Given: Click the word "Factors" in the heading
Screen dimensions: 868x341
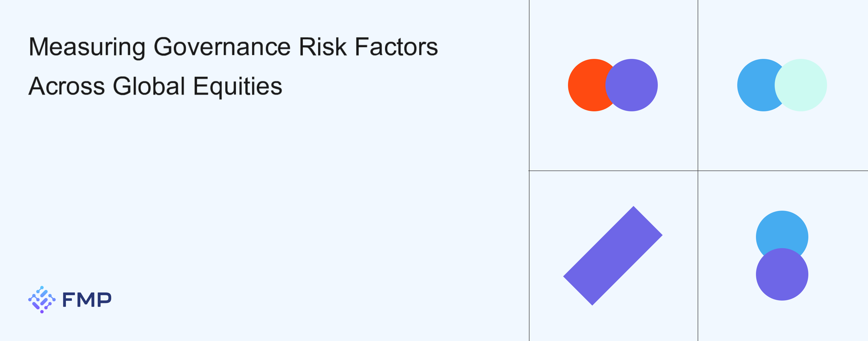Looking at the screenshot, I should coord(396,47).
